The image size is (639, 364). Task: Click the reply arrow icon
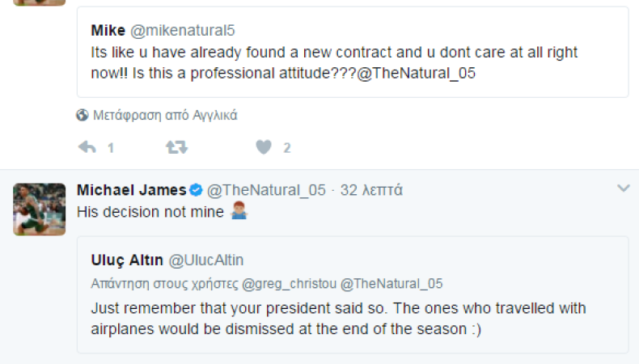[x=87, y=147]
